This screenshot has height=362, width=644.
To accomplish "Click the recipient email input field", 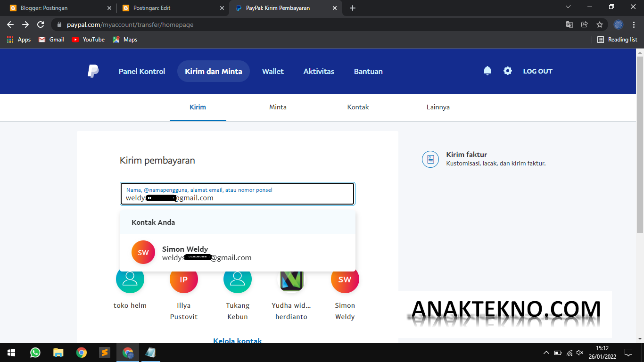I will pos(237,194).
